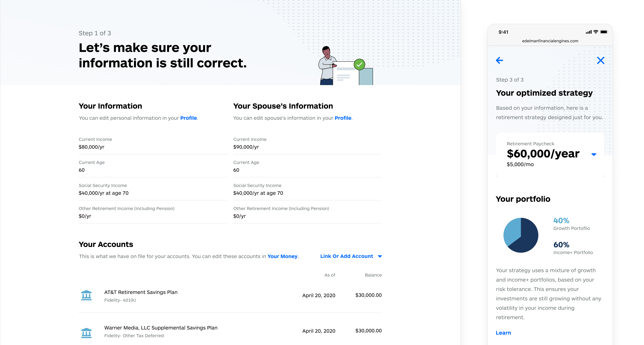
Task: Click the green checkmark badge illustration
Action: [359, 65]
